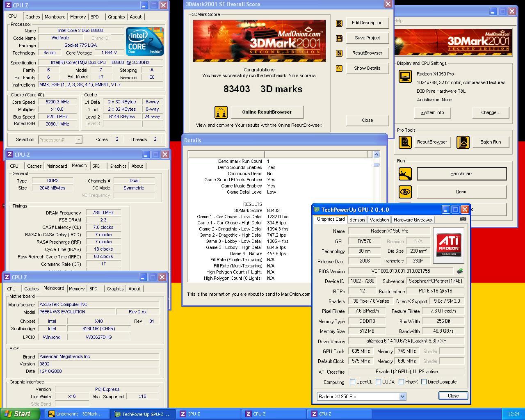Click the Show Details magnifier icon
525x420 pixels.
pyautogui.click(x=339, y=68)
